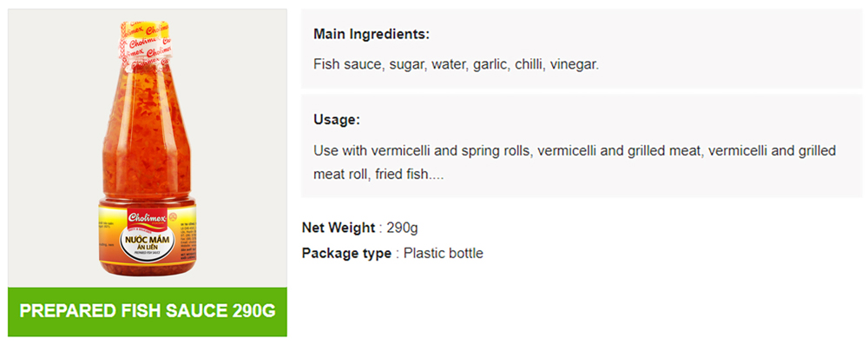Click the word chilli in ingredients list
The height and width of the screenshot is (345, 868).
pyautogui.click(x=529, y=64)
